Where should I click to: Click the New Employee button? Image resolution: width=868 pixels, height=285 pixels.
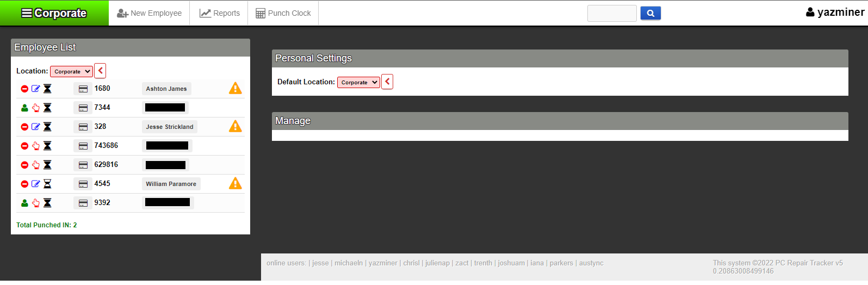[x=150, y=13]
